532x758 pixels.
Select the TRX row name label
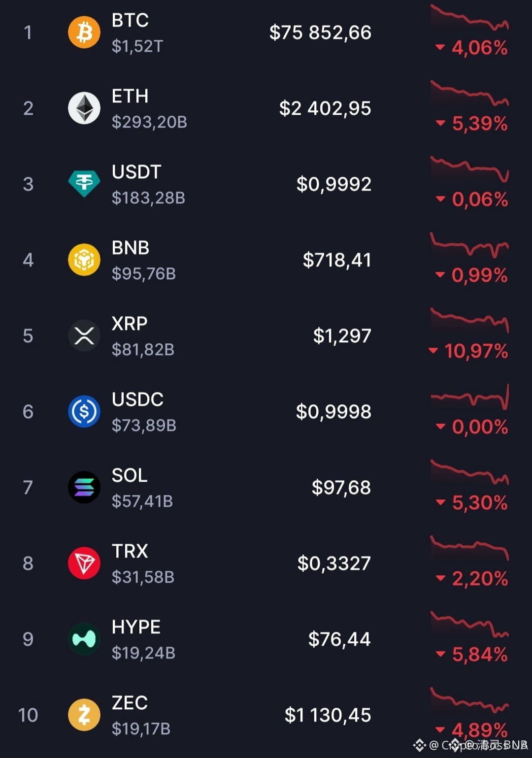130,551
